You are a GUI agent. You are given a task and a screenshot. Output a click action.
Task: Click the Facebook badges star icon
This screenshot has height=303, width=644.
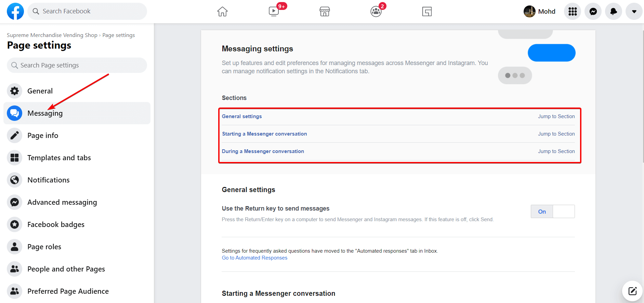click(14, 224)
